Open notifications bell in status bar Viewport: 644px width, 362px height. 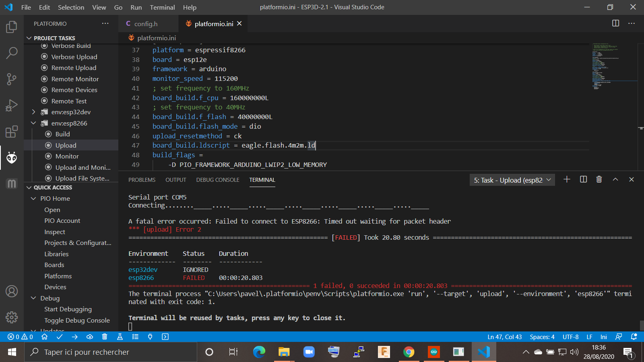coord(634,337)
